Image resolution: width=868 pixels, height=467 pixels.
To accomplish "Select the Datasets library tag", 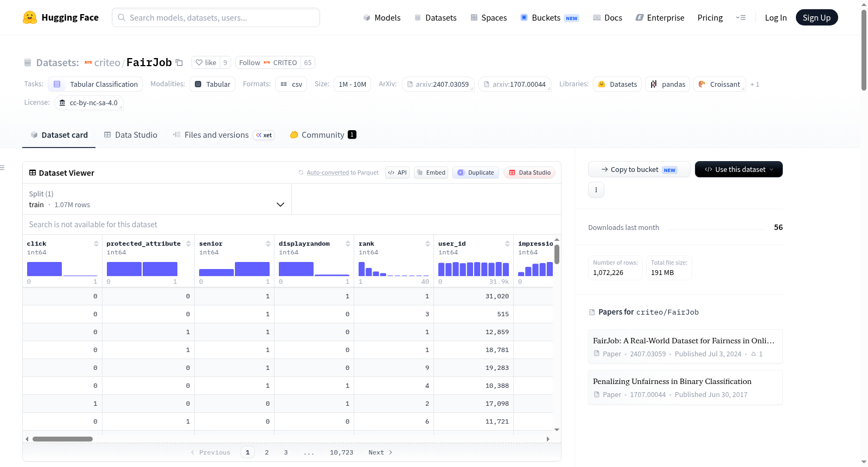I will [x=617, y=84].
